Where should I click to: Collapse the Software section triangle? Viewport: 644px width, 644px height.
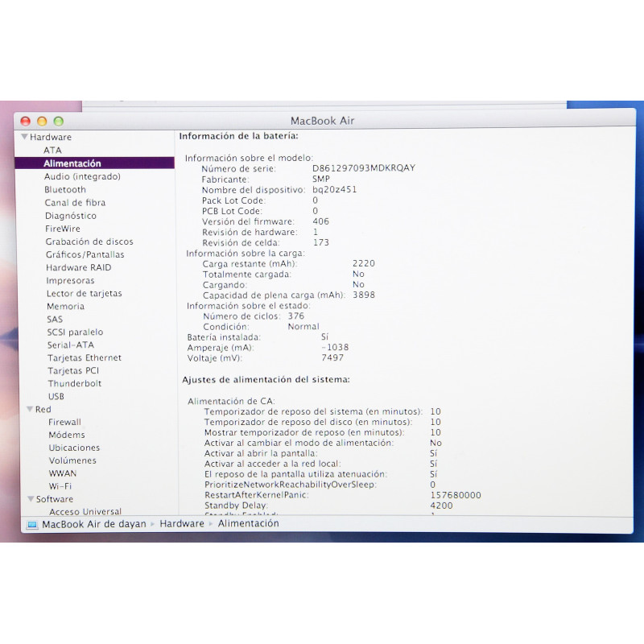point(30,499)
